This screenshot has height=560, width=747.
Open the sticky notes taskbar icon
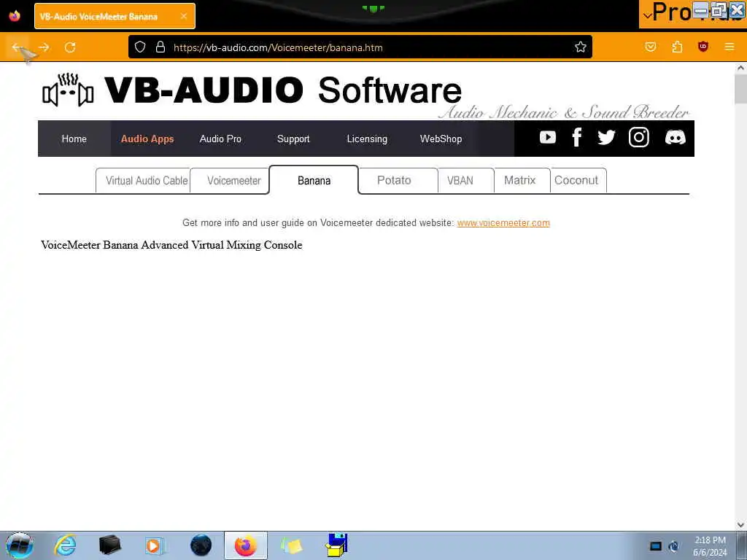pos(292,545)
